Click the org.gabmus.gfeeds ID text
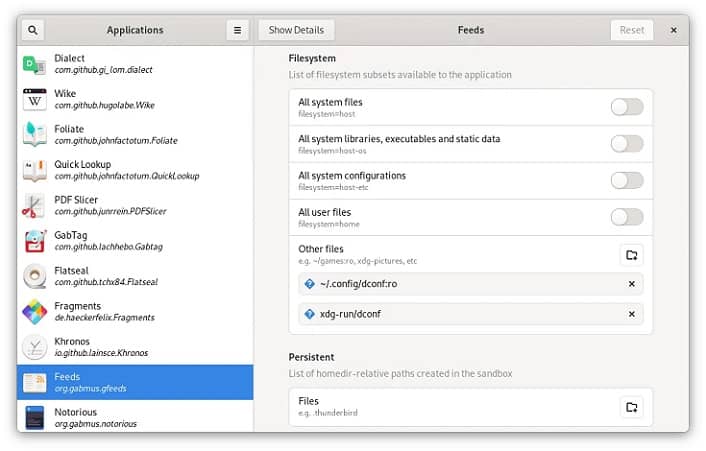The image size is (706, 451). 91,388
